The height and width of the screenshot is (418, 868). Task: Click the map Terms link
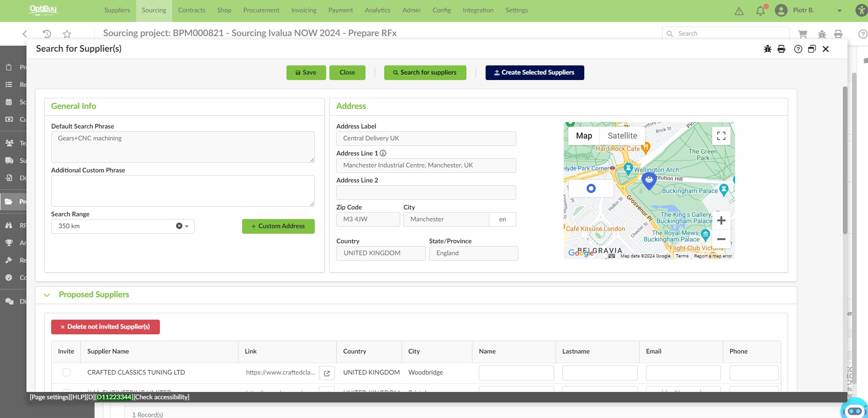[x=682, y=256]
